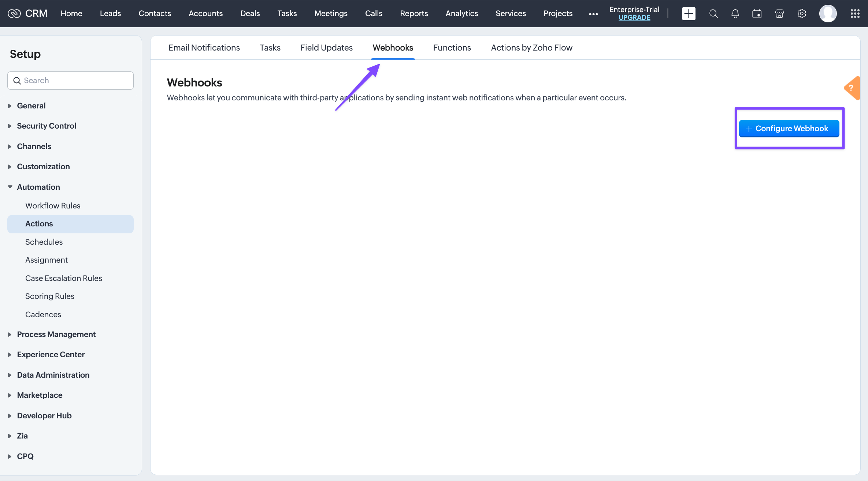Expand the Security Control section
Screen dimensions: 868x481
(47, 126)
